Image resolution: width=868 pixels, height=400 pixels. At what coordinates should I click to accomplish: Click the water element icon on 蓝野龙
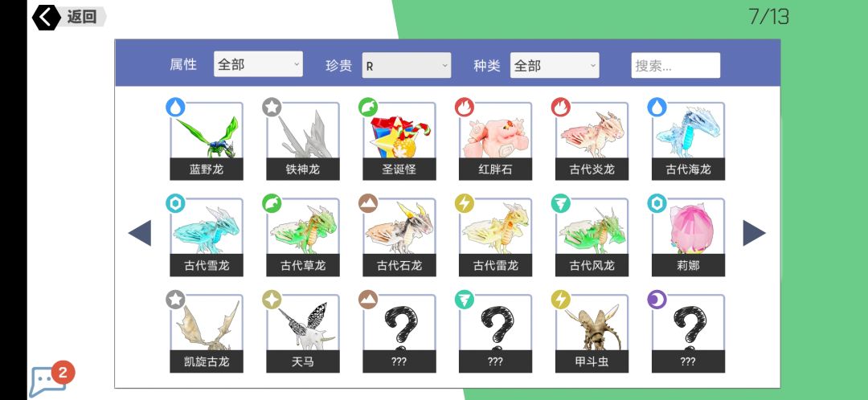click(175, 107)
